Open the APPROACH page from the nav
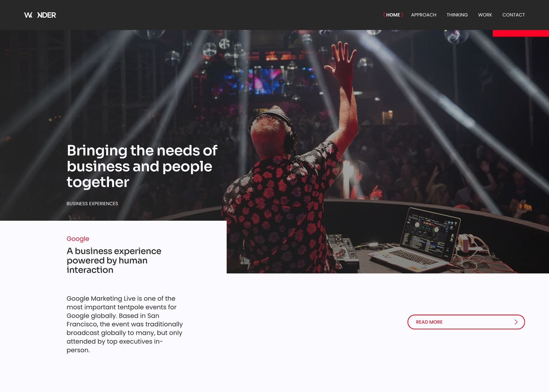Viewport: 549px width, 392px height. [424, 15]
